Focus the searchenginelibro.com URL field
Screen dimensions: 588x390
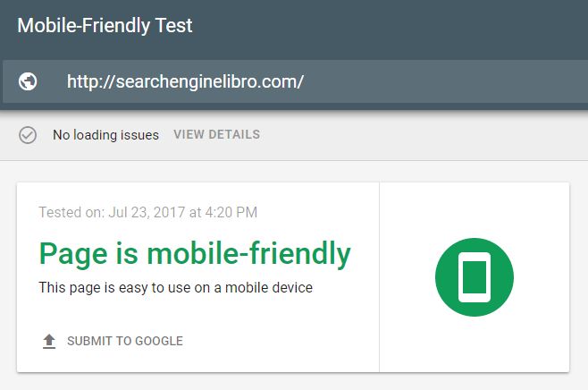tap(295, 81)
